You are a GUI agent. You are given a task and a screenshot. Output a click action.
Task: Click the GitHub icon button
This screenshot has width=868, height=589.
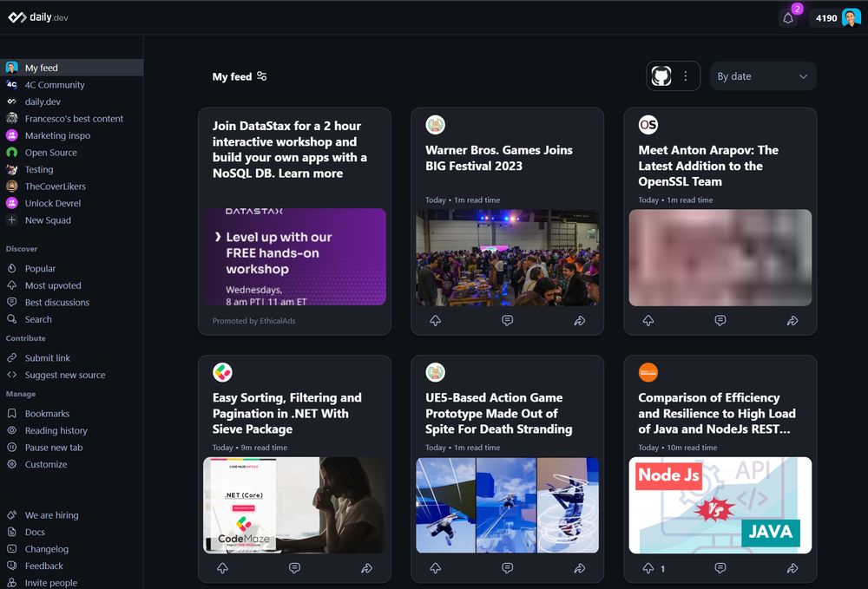tap(661, 75)
